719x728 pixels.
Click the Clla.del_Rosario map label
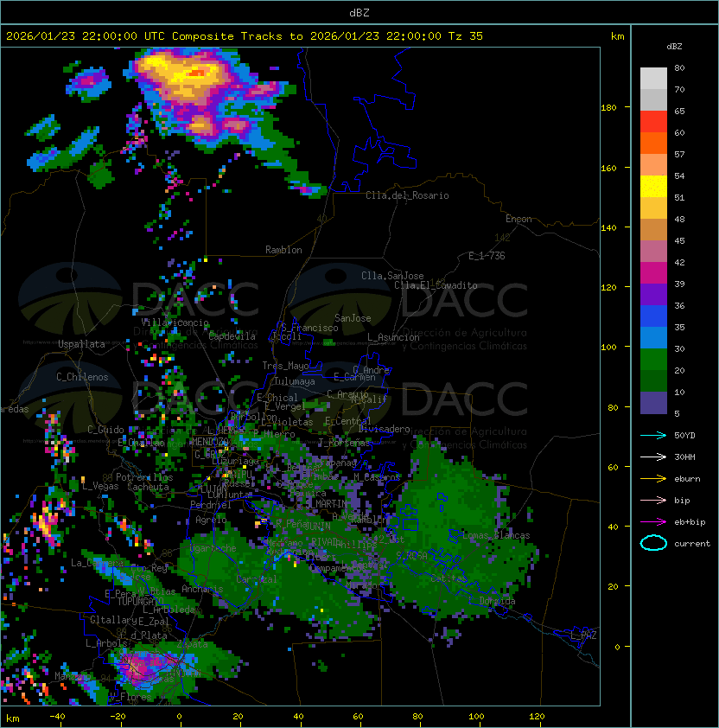[407, 195]
